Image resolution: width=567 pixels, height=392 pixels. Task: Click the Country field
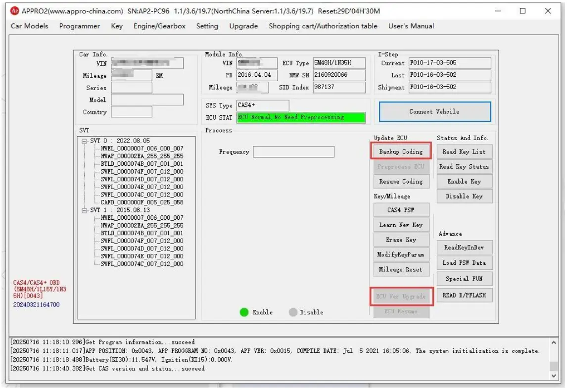[x=132, y=112]
